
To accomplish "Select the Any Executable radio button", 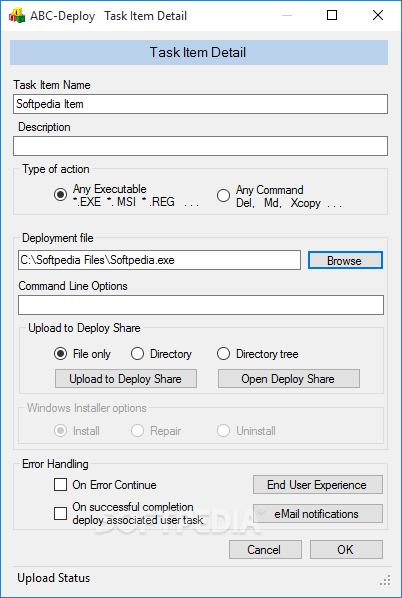I will (x=60, y=195).
